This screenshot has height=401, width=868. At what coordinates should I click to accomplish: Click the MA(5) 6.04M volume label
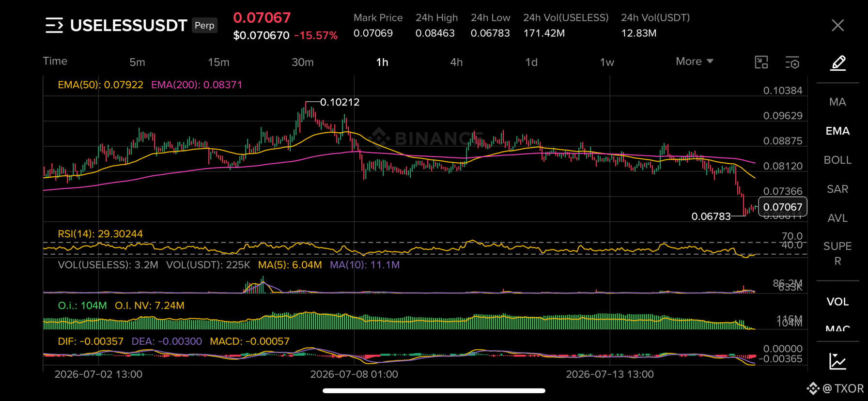coord(290,265)
